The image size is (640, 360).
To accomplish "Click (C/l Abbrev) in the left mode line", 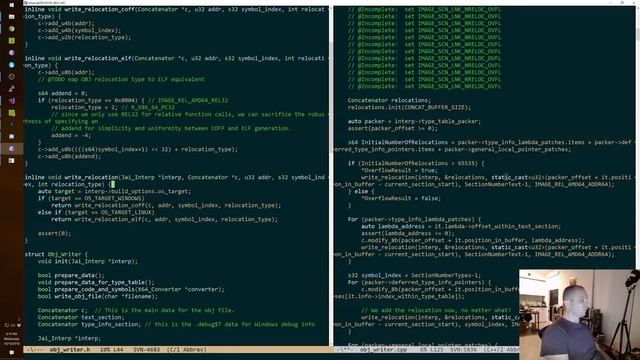I will [x=187, y=349].
